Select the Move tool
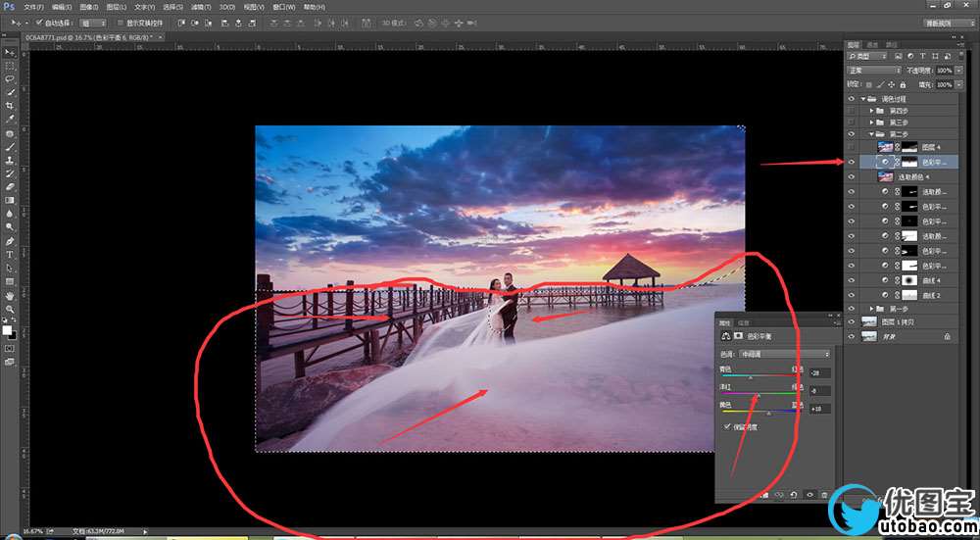 [10, 53]
